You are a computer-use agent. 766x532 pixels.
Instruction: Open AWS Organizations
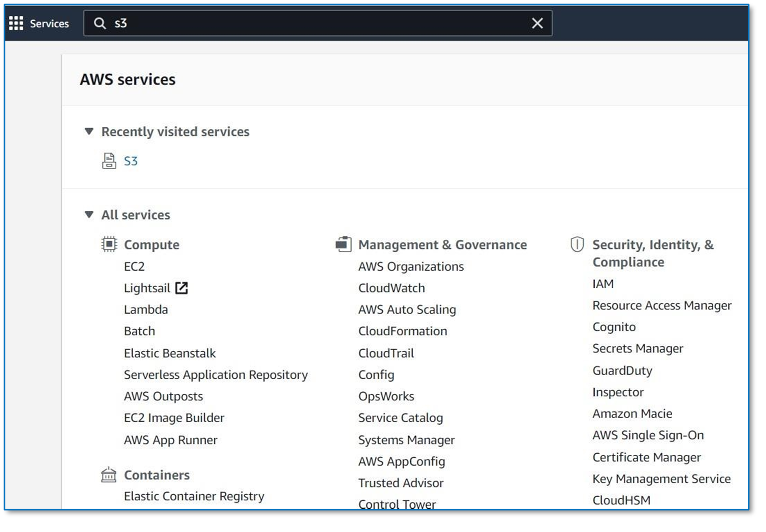(411, 267)
